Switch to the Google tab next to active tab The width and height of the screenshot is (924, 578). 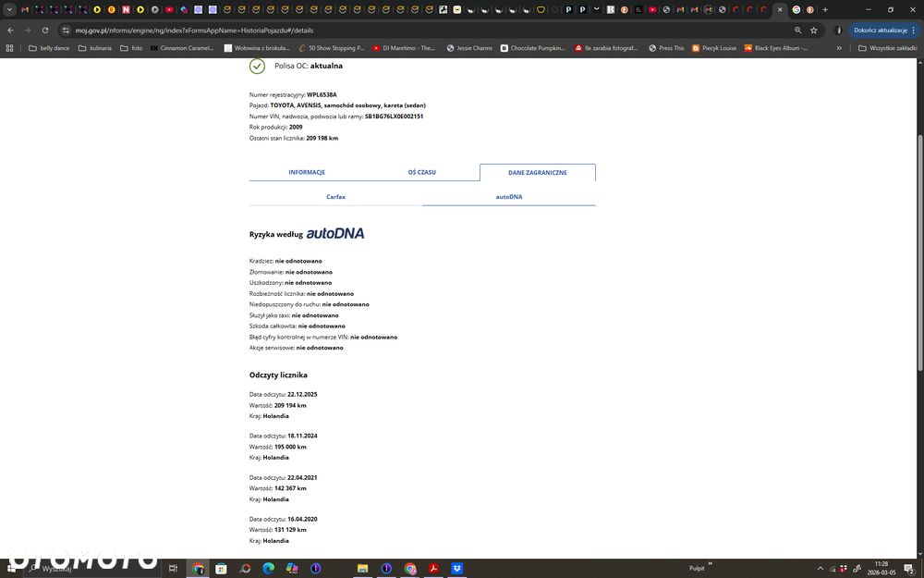tap(796, 9)
